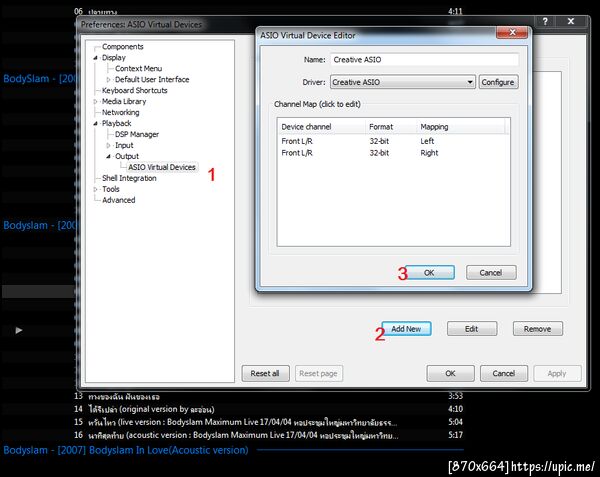This screenshot has height=477, width=600.
Task: Expand the Input tree node
Action: (x=109, y=145)
